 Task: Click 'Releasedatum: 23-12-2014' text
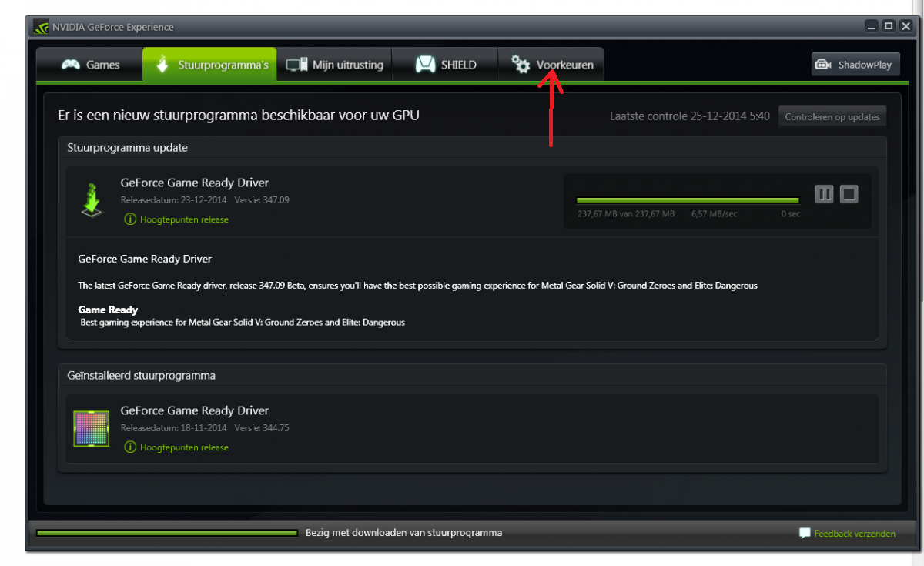pos(174,200)
